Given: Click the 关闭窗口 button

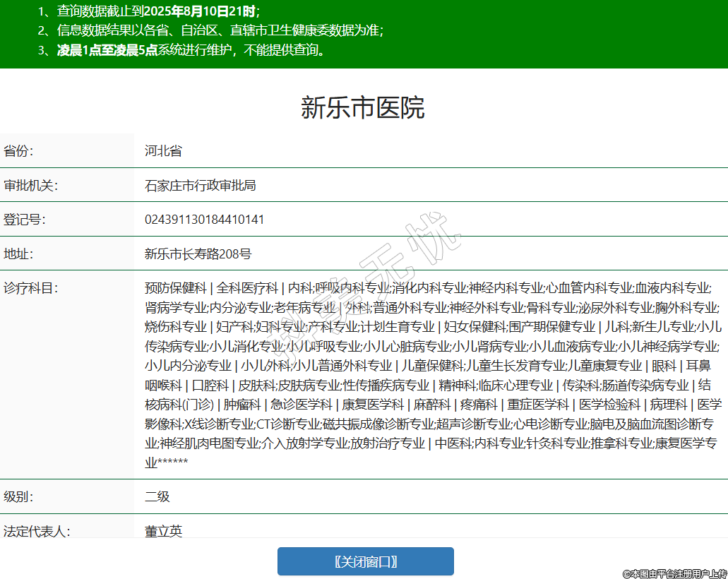Looking at the screenshot, I should pos(365,561).
